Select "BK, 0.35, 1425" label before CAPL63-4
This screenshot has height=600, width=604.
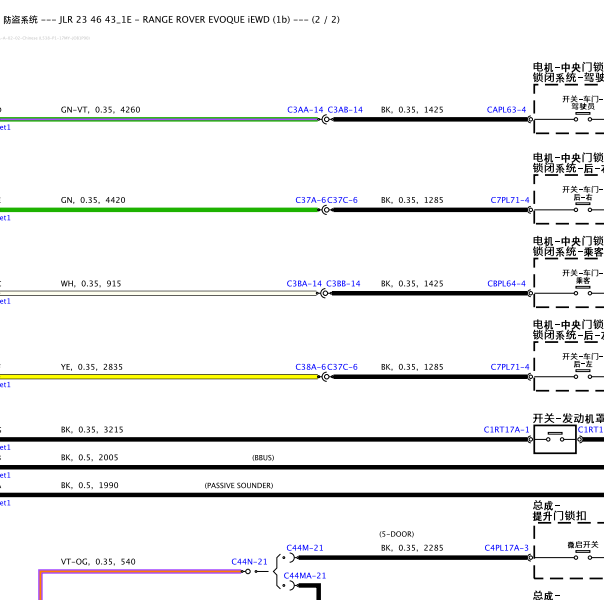tap(412, 110)
